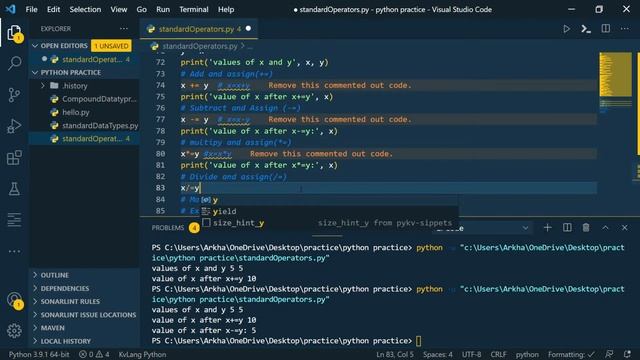Viewport: 640px width, 360px height.
Task: Open Explorer Views and More Actions ellipsis
Action: tap(124, 29)
